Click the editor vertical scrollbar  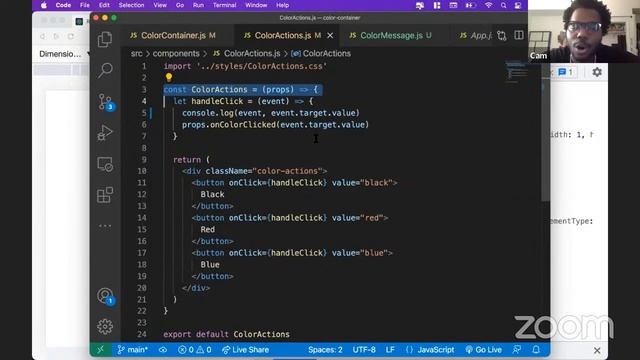[x=545, y=131]
